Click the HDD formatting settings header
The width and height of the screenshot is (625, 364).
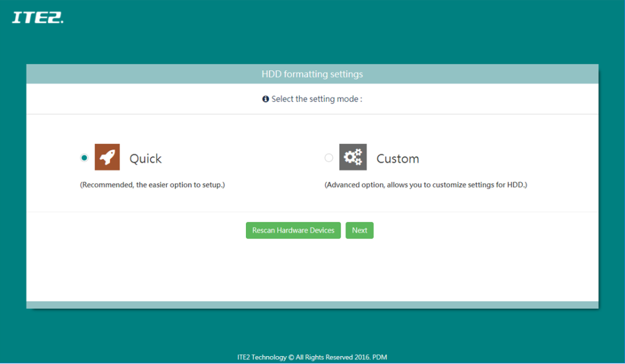tap(312, 73)
